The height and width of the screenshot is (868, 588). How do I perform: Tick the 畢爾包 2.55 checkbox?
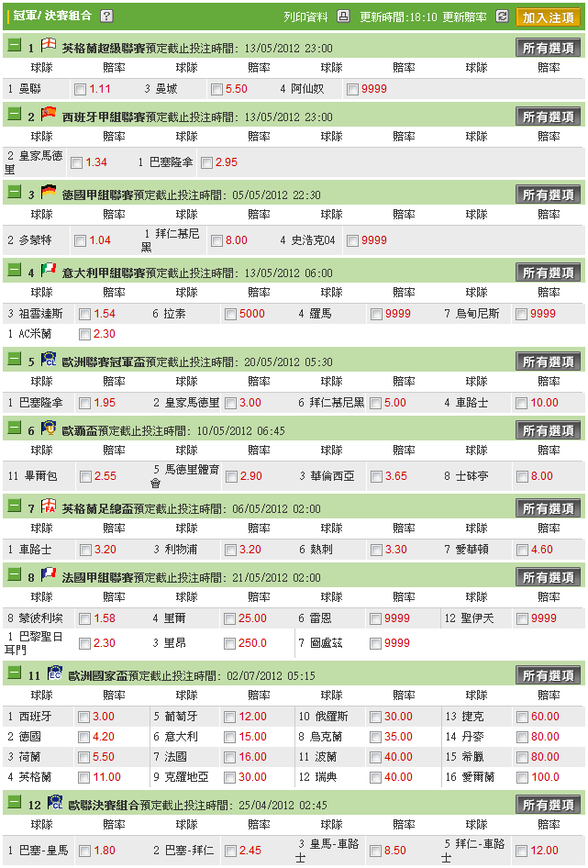click(x=85, y=476)
